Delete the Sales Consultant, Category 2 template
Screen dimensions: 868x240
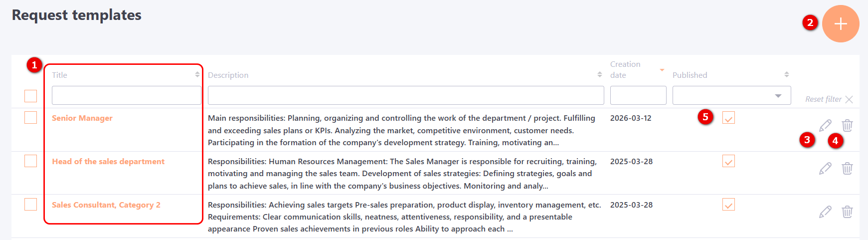coord(847,212)
